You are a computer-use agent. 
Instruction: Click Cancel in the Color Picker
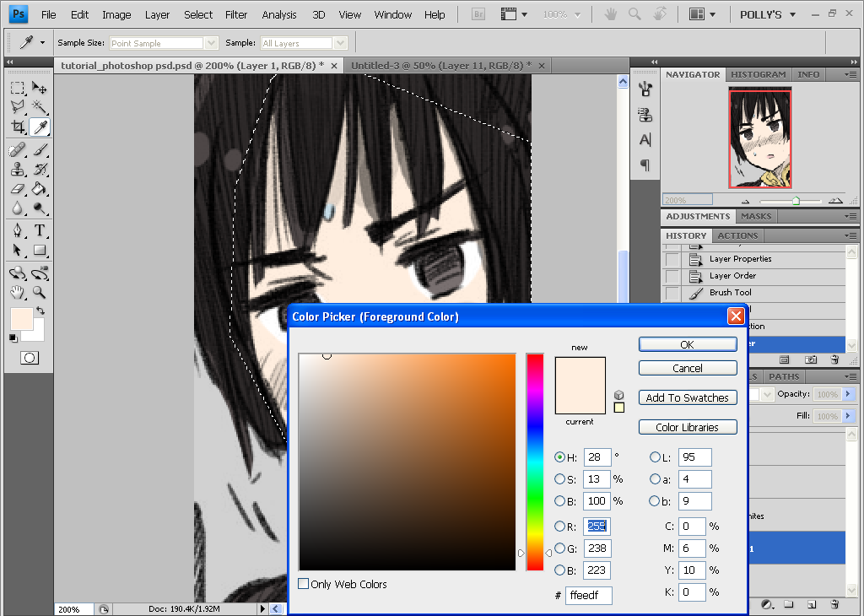(688, 368)
